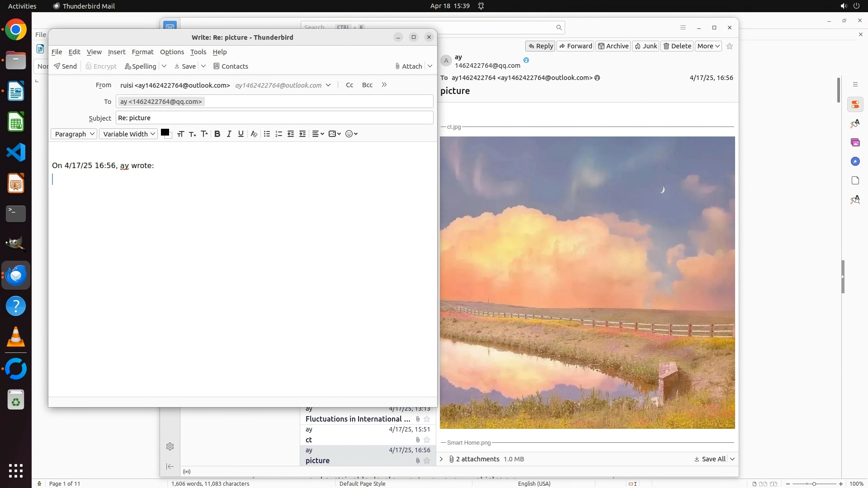Open the Options menu
The image size is (868, 488).
[172, 52]
